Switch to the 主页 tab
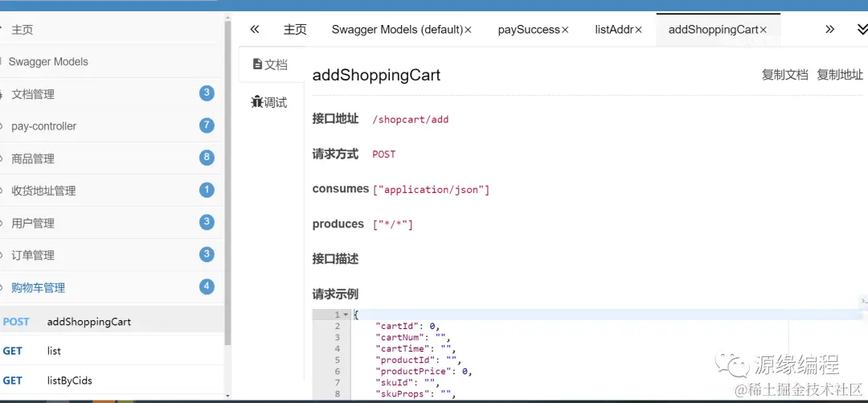The height and width of the screenshot is (403, 868). click(295, 30)
